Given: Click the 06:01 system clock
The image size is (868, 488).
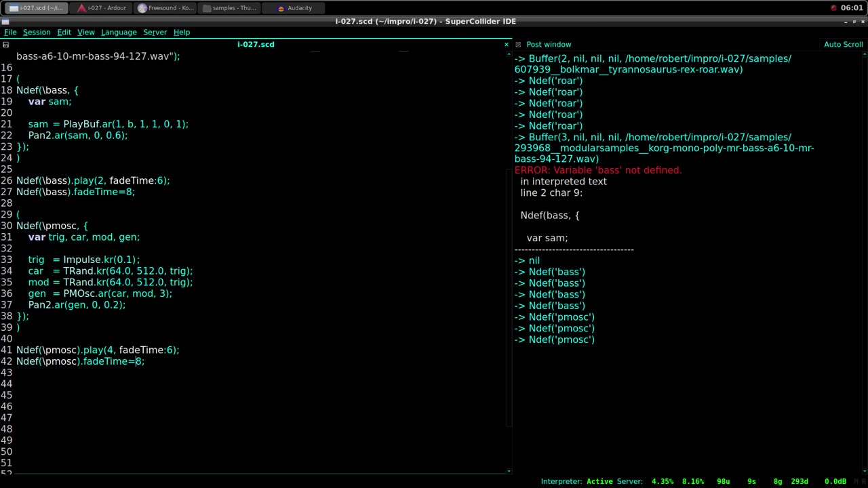Looking at the screenshot, I should pos(852,8).
